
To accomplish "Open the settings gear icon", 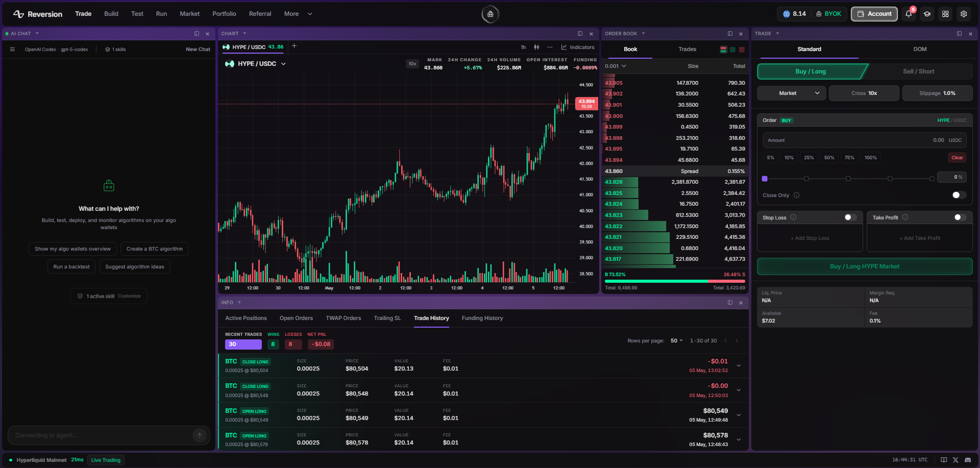I will (964, 14).
